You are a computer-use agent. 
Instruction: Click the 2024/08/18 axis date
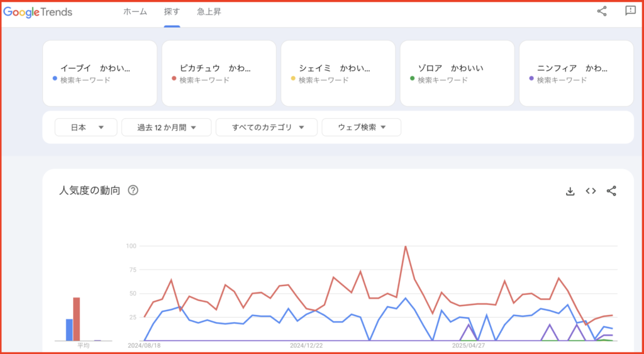pos(143,346)
